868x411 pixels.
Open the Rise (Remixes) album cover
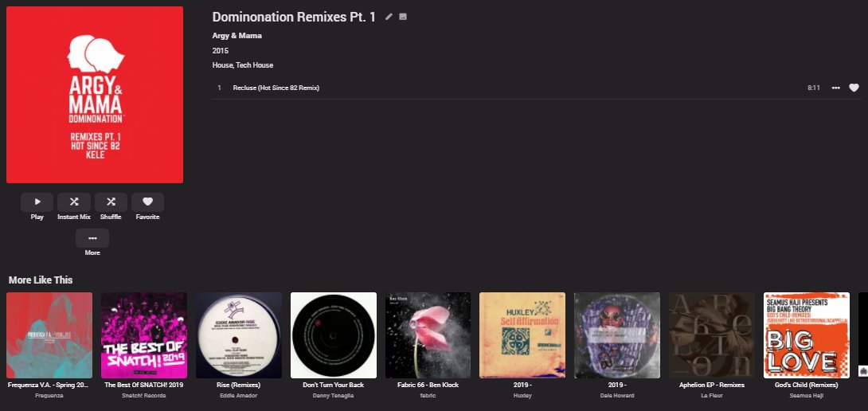click(x=239, y=335)
